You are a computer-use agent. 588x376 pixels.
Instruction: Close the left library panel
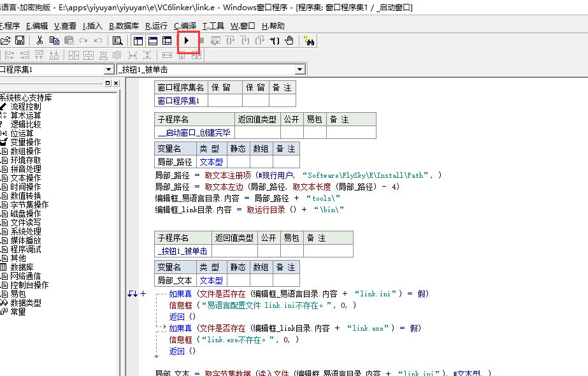[x=116, y=83]
